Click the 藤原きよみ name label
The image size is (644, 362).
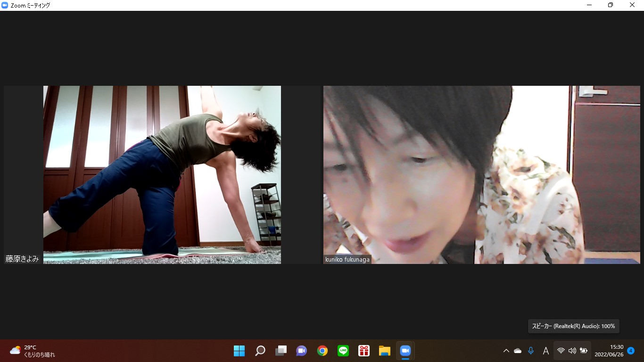tap(22, 259)
